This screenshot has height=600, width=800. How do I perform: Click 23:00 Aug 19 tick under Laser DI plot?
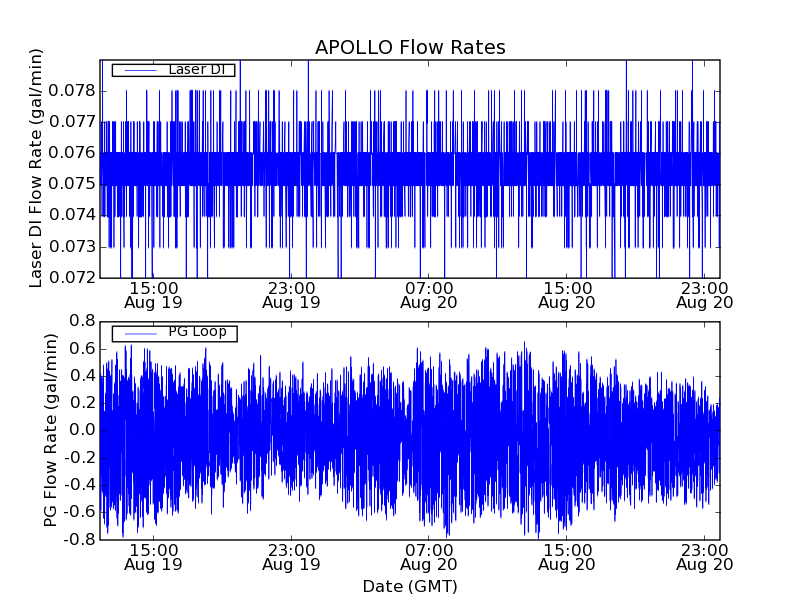point(291,294)
